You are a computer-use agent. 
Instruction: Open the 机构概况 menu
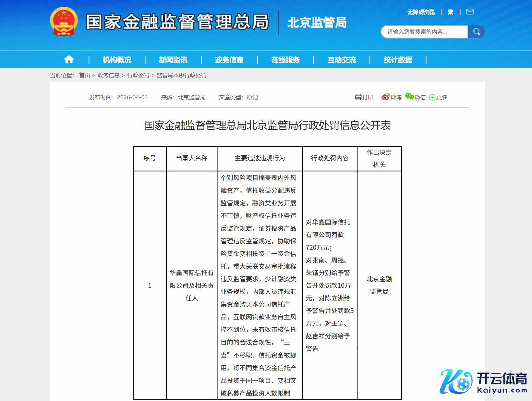117,60
